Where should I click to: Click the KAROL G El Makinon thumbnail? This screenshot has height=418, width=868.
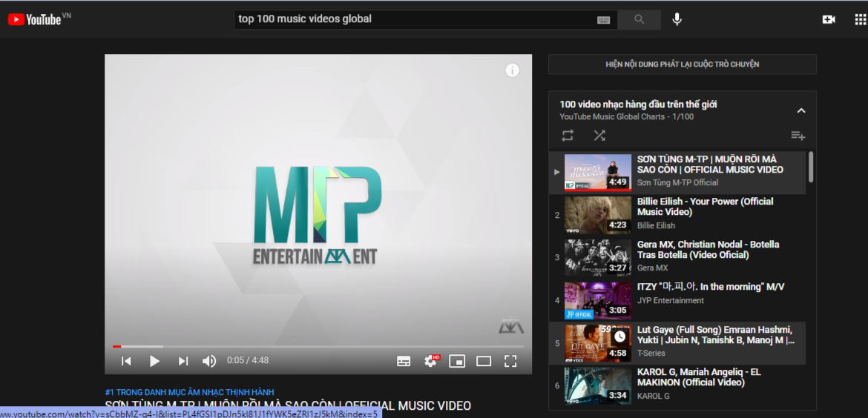(597, 385)
